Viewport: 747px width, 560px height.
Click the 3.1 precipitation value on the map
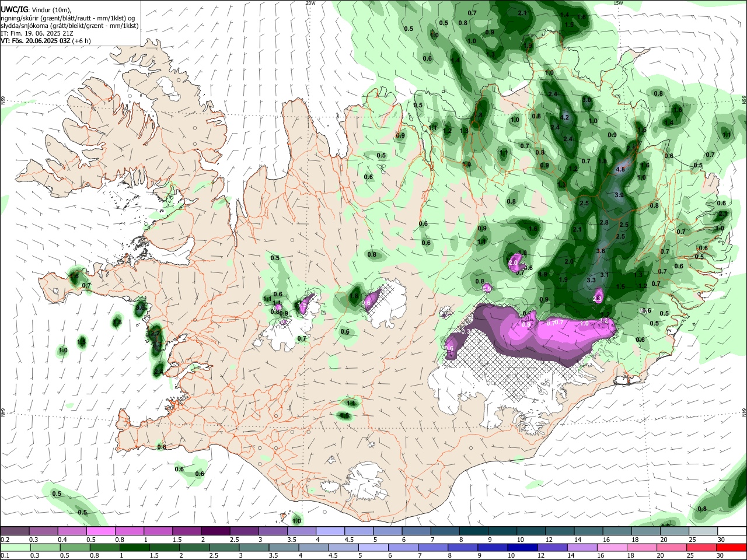(605, 275)
